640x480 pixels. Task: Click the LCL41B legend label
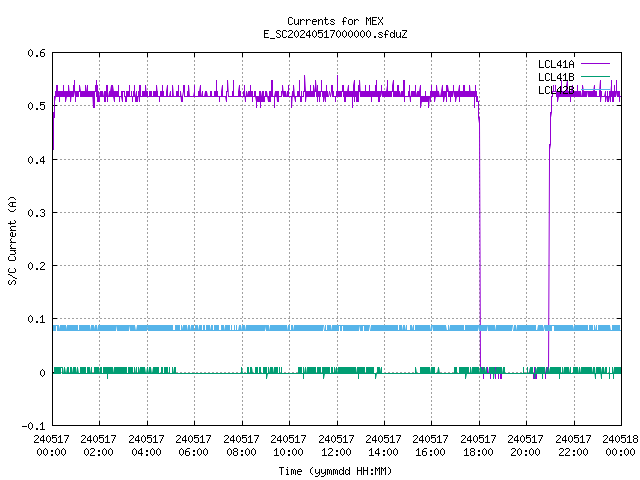(x=556, y=77)
